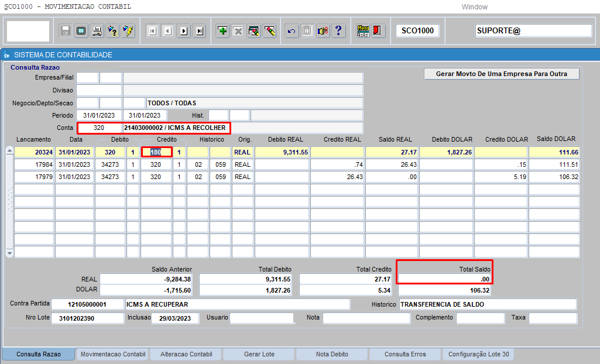Click the pointing hand with scissors icon
The height and width of the screenshot is (364, 600).
pos(323,30)
